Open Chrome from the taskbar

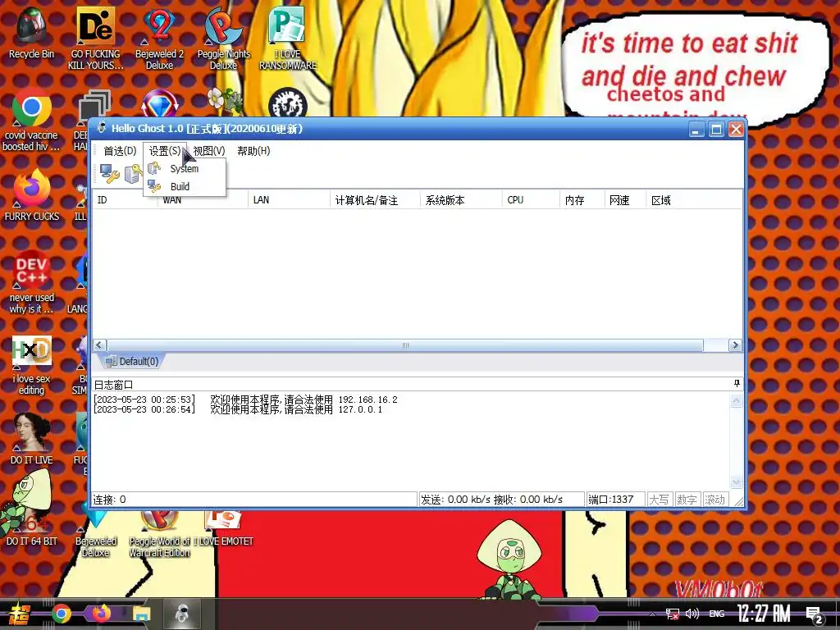(x=62, y=614)
